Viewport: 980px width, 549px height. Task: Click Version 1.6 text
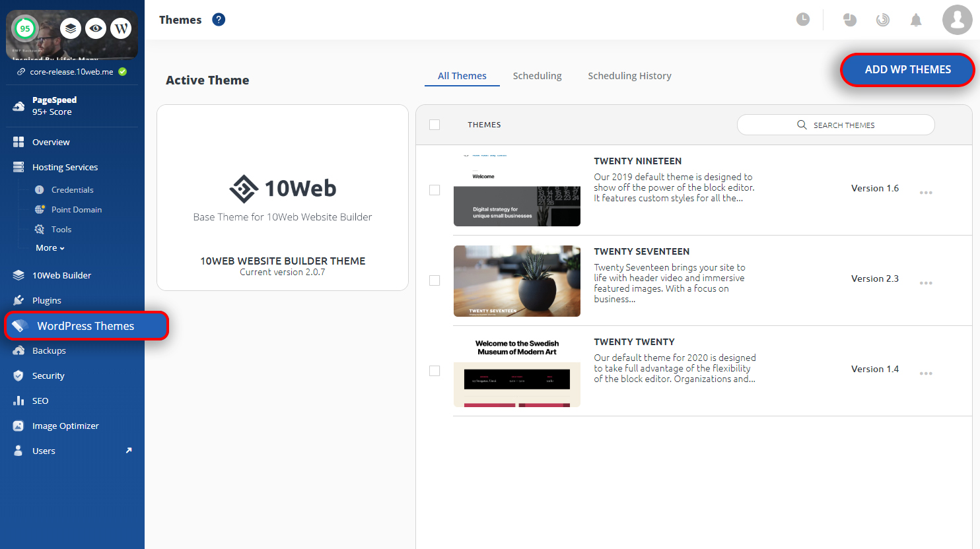(x=875, y=188)
